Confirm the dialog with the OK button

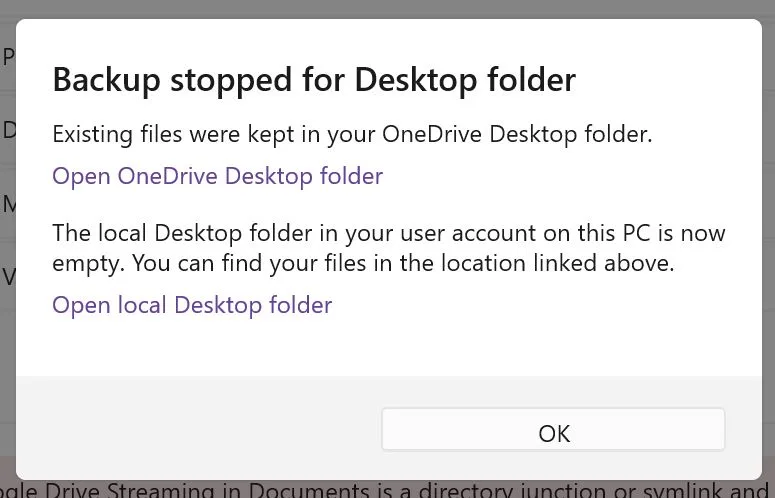553,429
